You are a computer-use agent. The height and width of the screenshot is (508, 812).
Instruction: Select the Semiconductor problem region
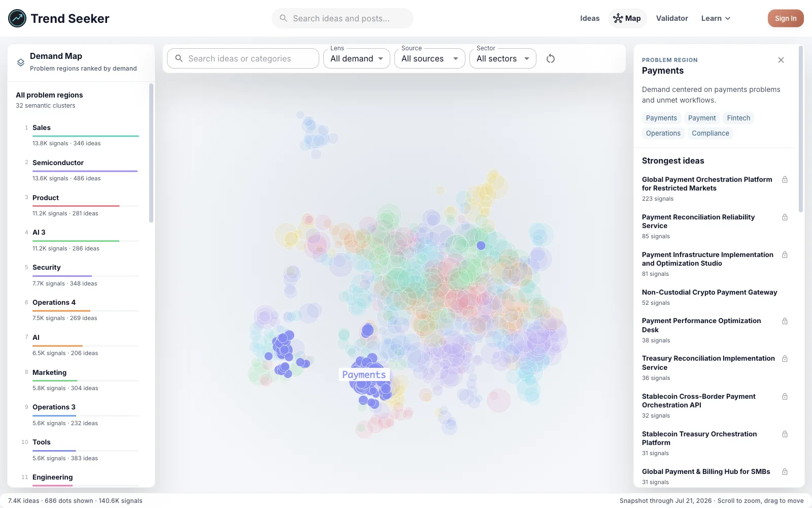pyautogui.click(x=81, y=170)
